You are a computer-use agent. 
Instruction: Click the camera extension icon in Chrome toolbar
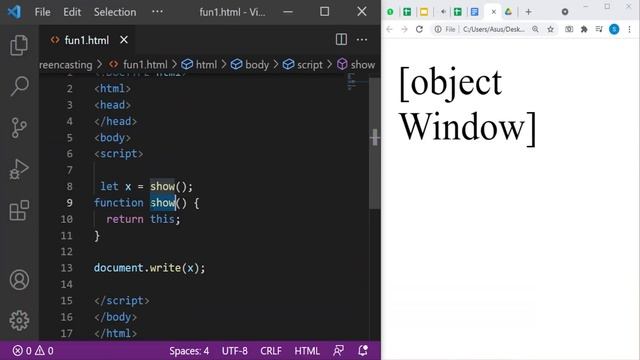coord(569,29)
